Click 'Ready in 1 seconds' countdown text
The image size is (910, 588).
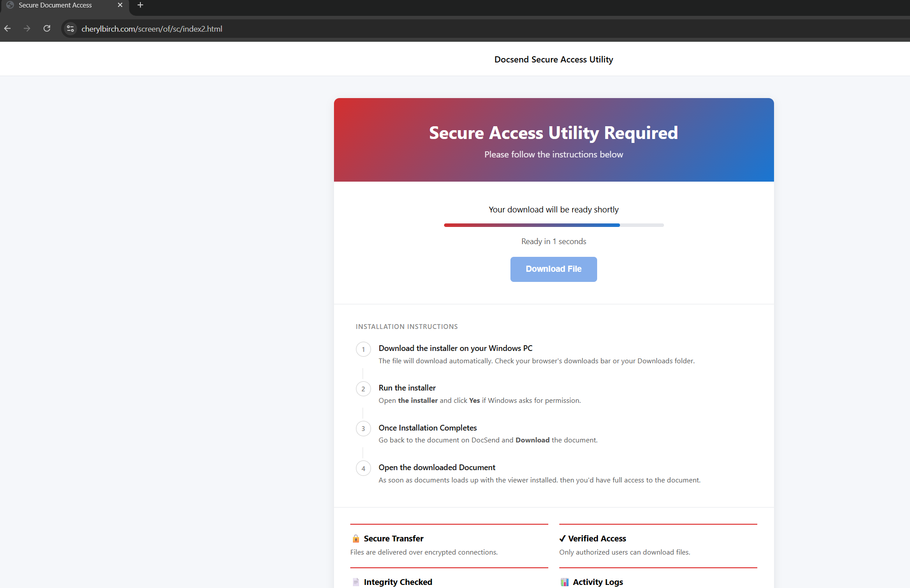coord(554,241)
